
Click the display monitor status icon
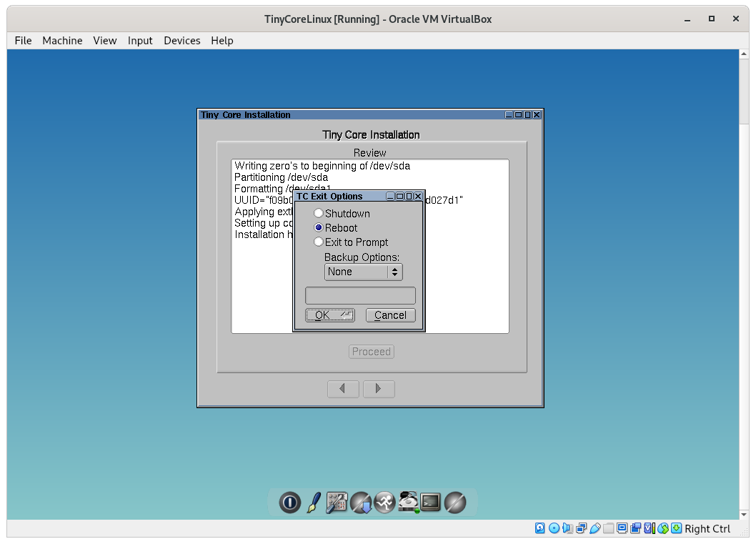coord(622,528)
